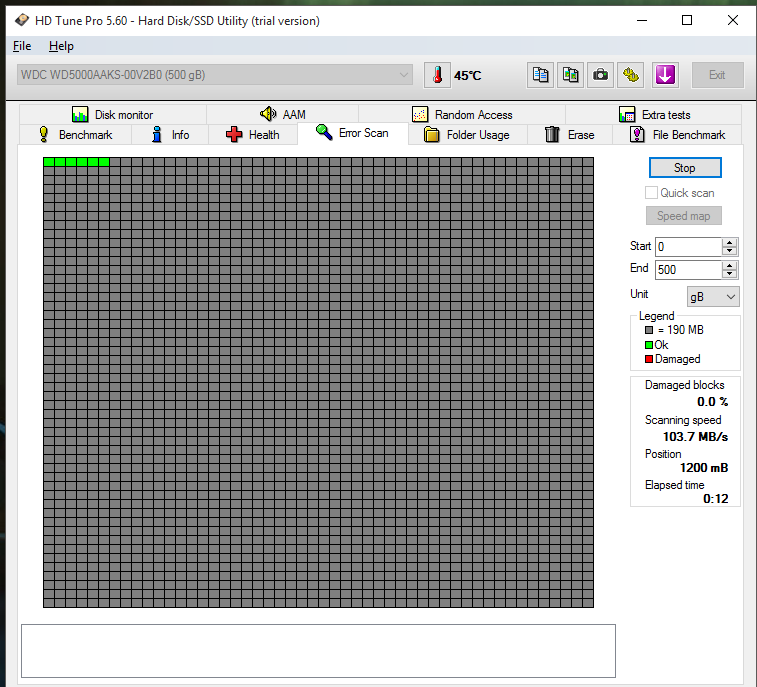Image resolution: width=757 pixels, height=687 pixels.
Task: Click the Exit button
Action: coord(717,75)
